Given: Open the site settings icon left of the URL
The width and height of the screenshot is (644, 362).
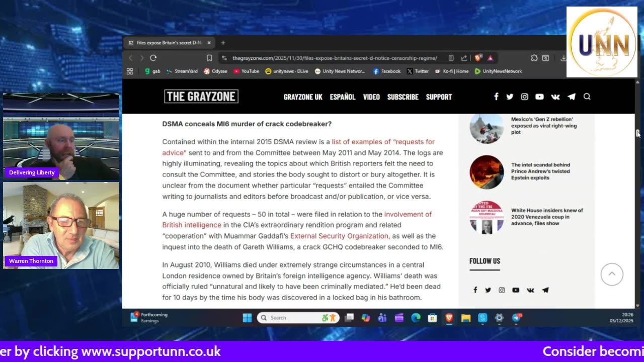Looking at the screenshot, I should [x=224, y=58].
